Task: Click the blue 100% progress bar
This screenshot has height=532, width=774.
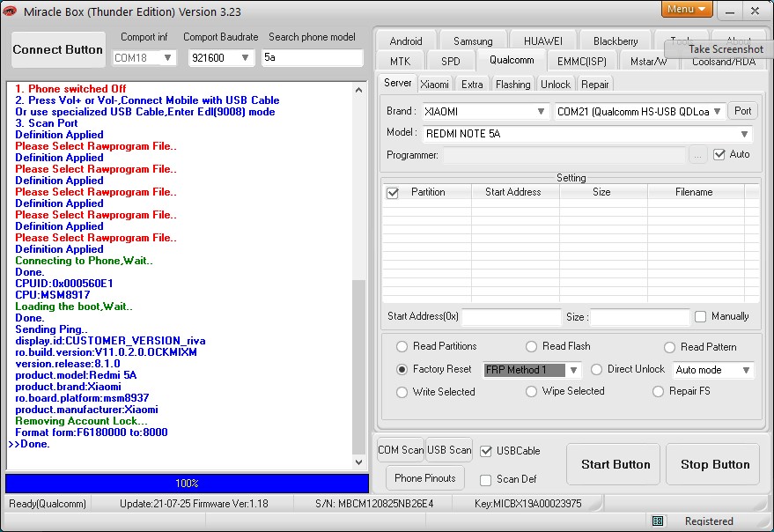Action: pos(187,483)
